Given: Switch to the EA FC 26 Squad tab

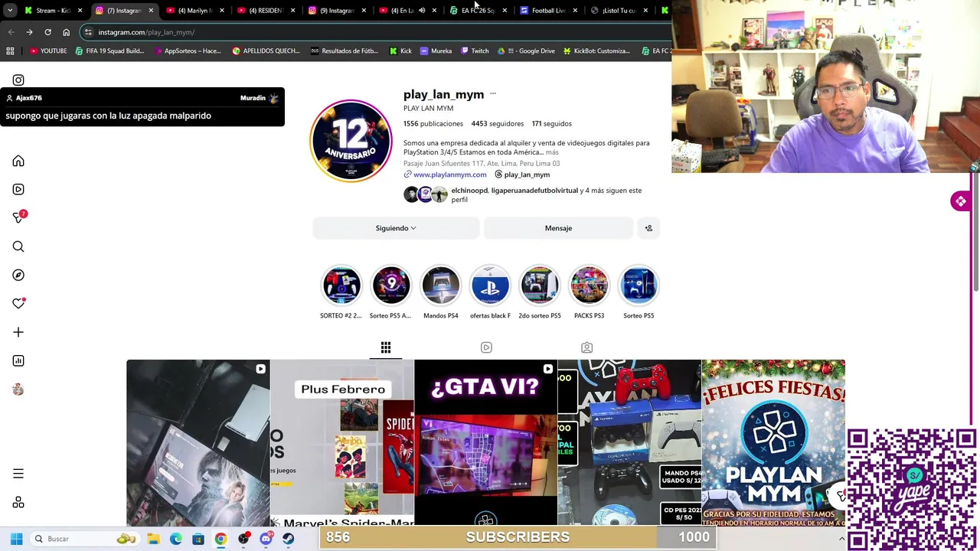Looking at the screenshot, I should pos(478,11).
